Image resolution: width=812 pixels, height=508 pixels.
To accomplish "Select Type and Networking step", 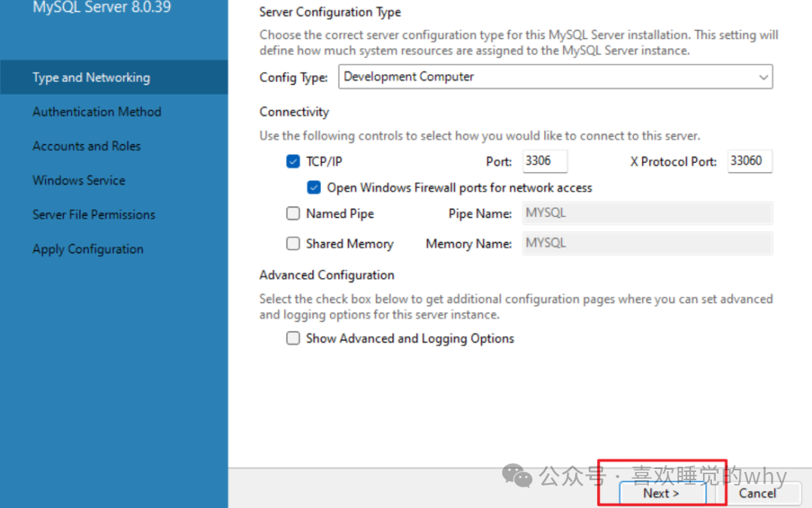I will pos(114,77).
